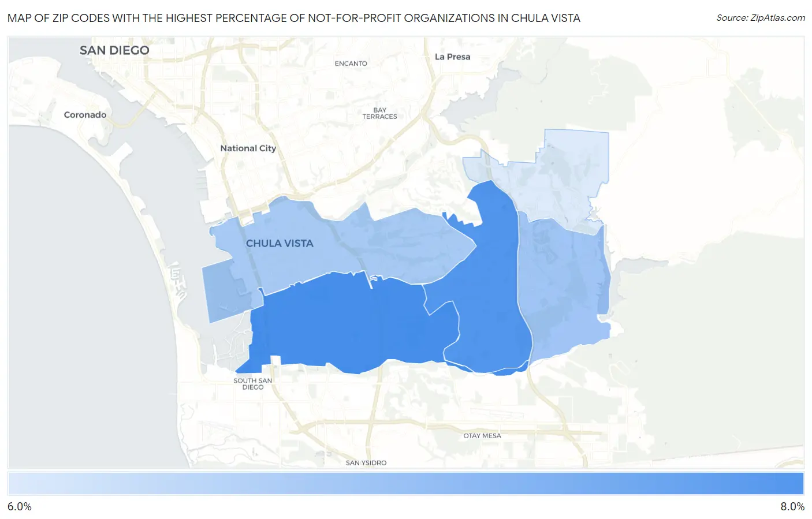Click the 6.0% legend minimum value
Screen dimensions: 812x519
pos(20,506)
